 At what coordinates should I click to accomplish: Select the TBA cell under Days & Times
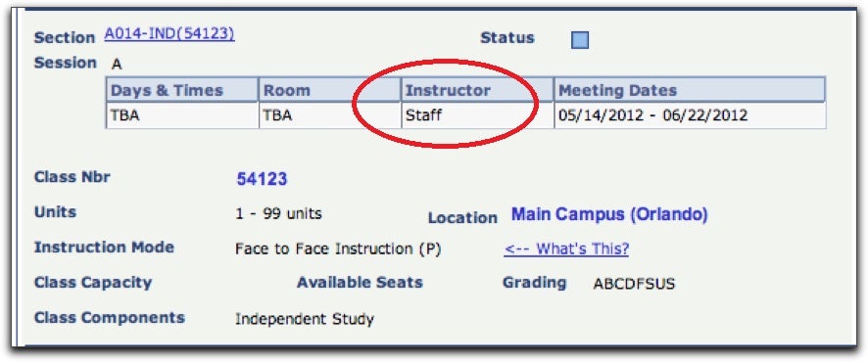[182, 115]
